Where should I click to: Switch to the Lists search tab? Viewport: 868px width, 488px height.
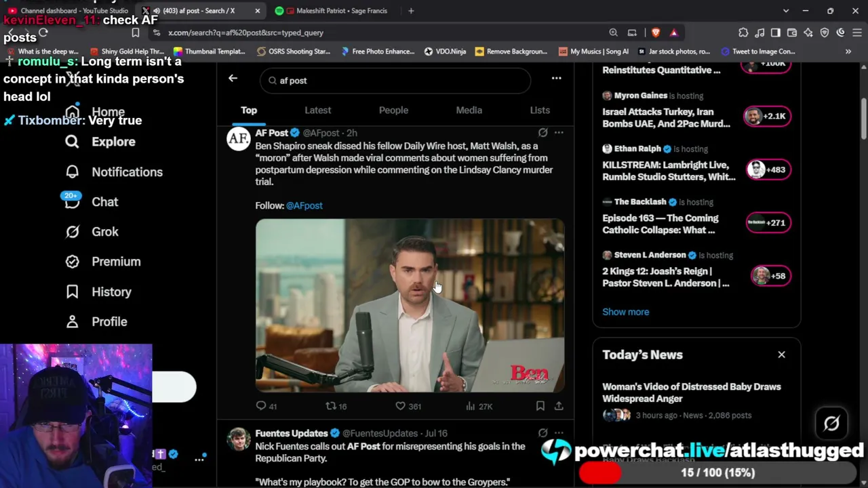pyautogui.click(x=540, y=110)
